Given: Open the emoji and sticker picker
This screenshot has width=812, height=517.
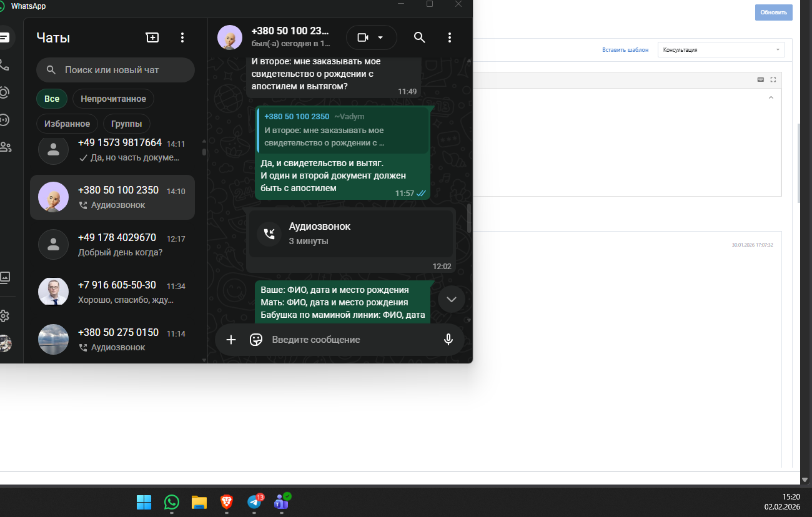Looking at the screenshot, I should 255,340.
